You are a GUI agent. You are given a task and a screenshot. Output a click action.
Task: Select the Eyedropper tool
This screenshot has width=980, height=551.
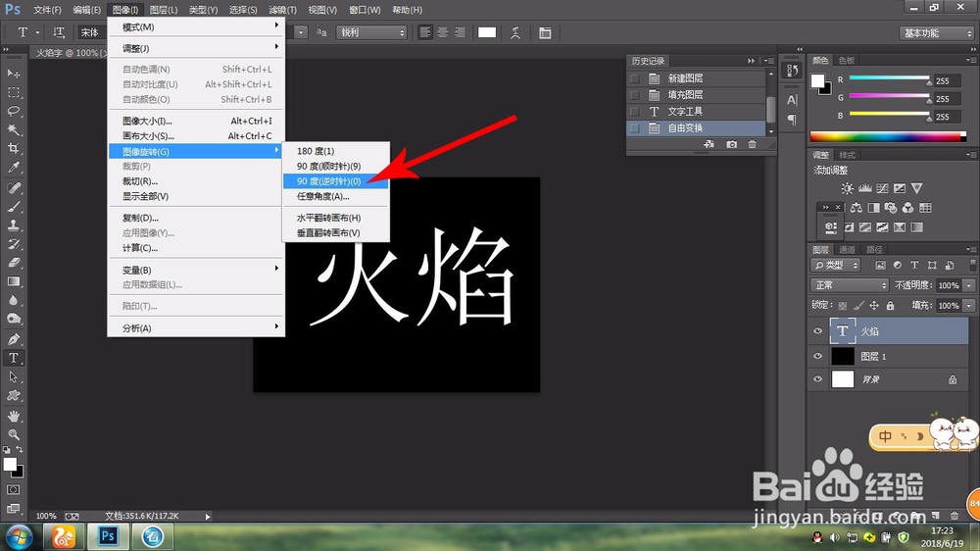tap(13, 168)
